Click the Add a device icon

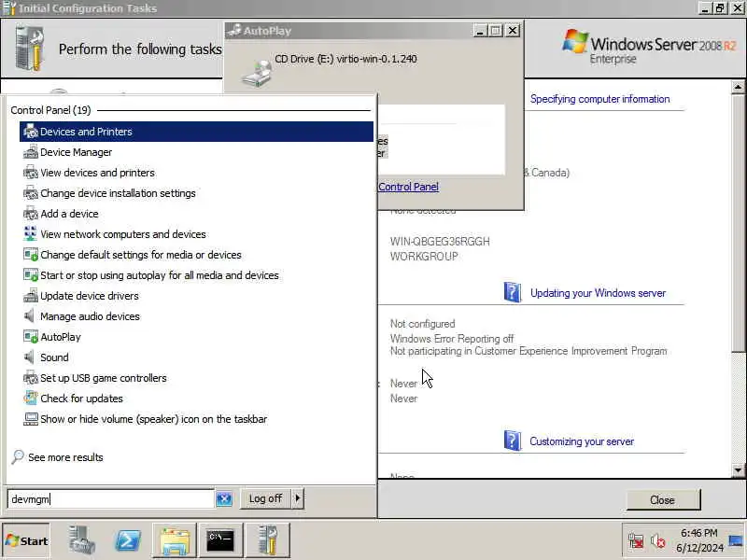point(31,214)
